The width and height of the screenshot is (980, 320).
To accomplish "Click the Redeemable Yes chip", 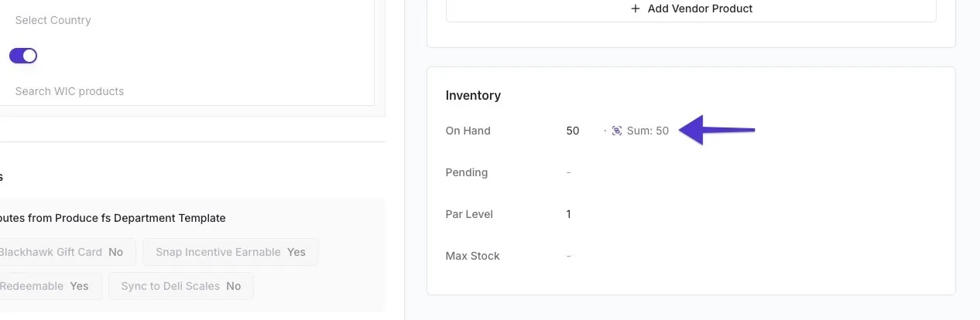I will point(48,286).
